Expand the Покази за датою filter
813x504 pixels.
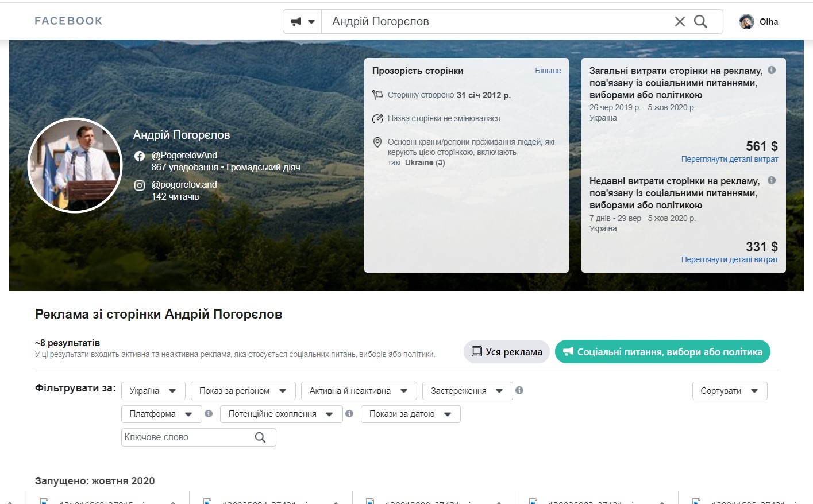pyautogui.click(x=411, y=414)
